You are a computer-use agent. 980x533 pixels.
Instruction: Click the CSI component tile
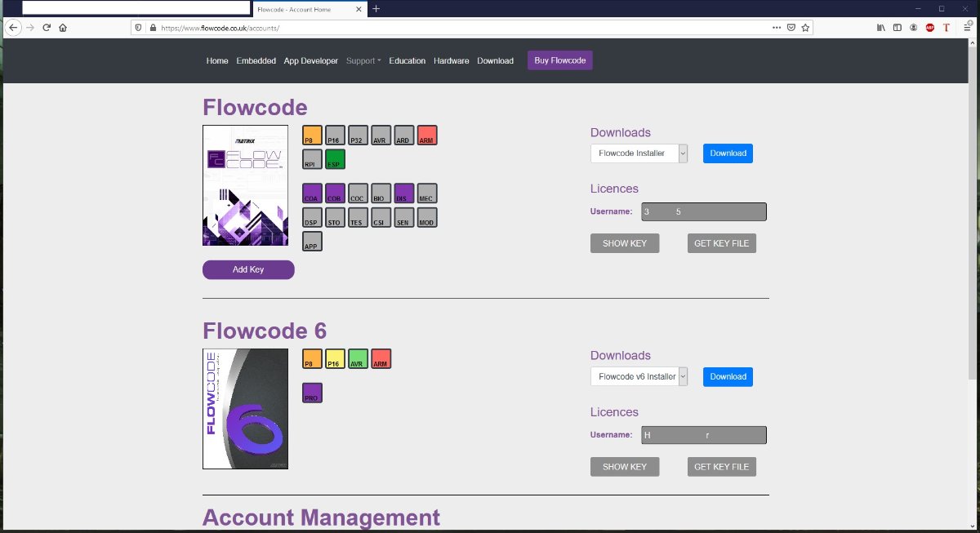tap(381, 217)
